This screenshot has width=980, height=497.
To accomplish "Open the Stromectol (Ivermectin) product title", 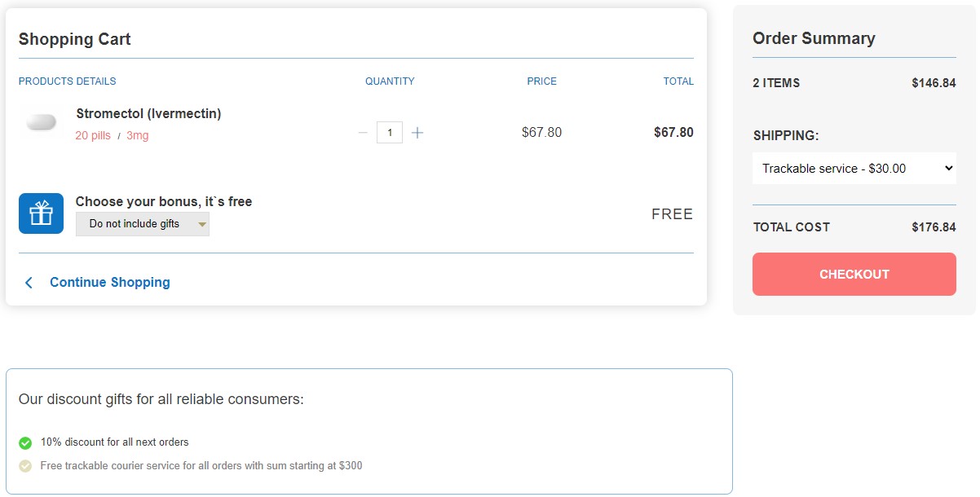I will click(148, 114).
